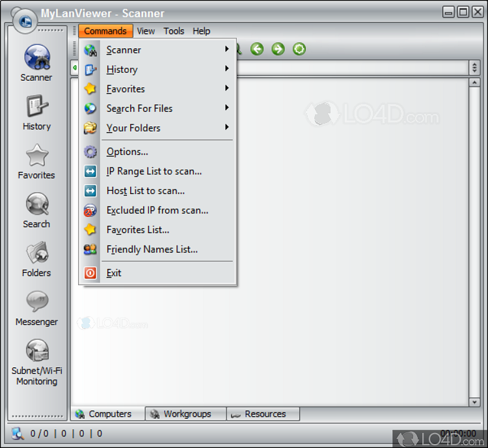Open the Help menu
The width and height of the screenshot is (488, 448).
(x=201, y=31)
